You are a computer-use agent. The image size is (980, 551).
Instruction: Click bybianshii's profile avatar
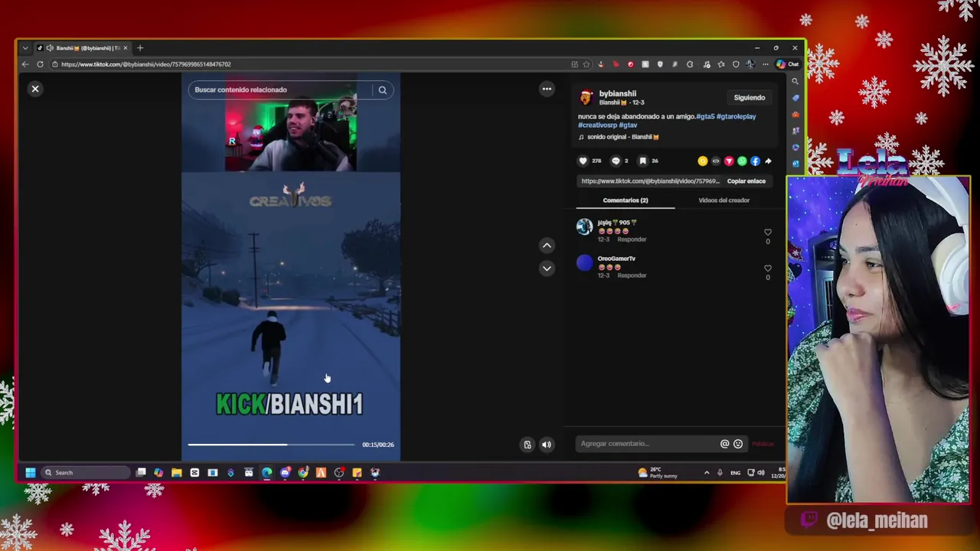coord(586,97)
